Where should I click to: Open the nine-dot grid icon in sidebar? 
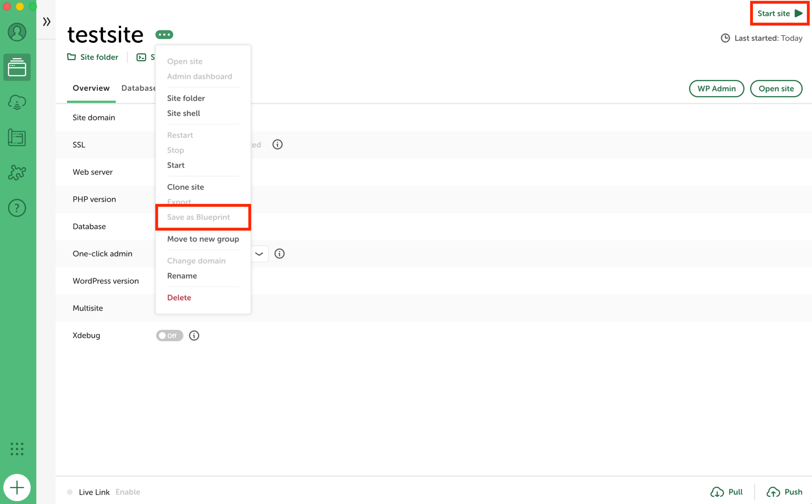point(17,449)
